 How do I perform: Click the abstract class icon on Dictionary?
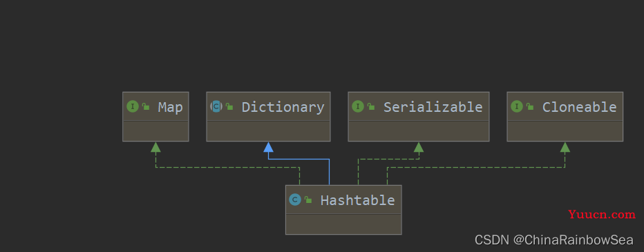[216, 107]
